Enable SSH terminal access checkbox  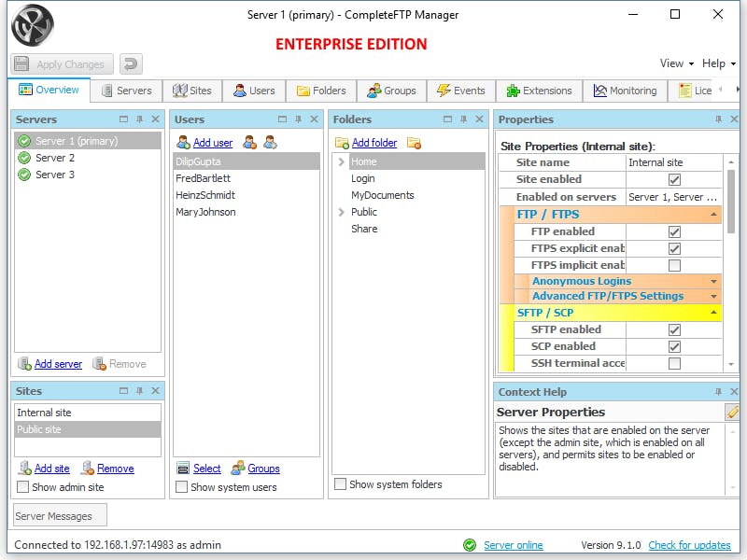(x=674, y=363)
